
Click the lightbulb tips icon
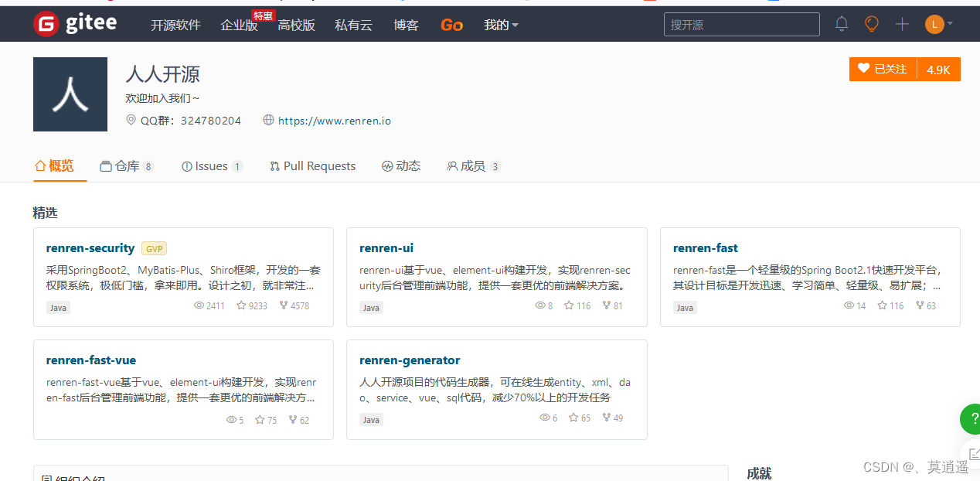[872, 25]
